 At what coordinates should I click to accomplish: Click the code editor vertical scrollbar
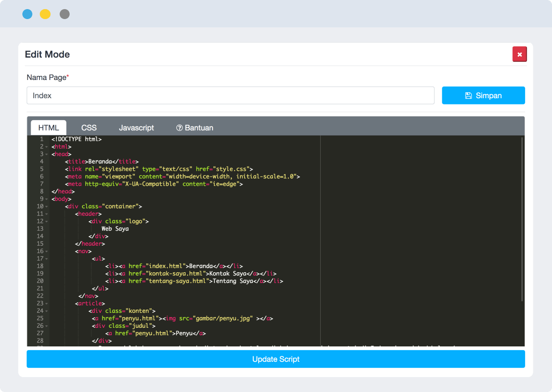point(522,220)
